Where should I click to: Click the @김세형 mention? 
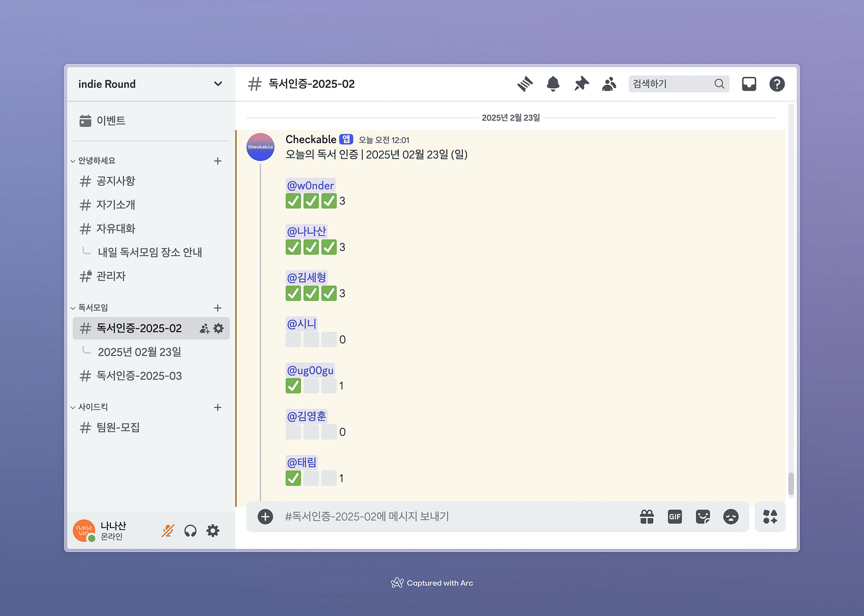[307, 278]
